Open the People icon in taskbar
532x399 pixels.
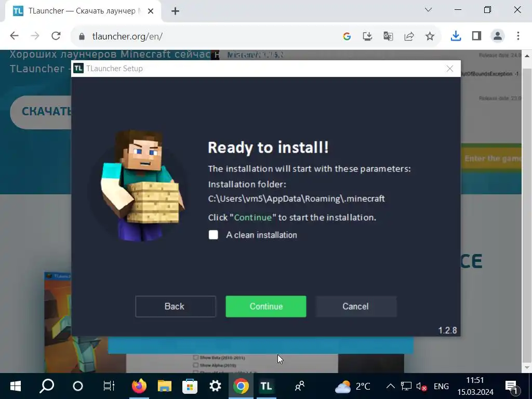pos(300,386)
